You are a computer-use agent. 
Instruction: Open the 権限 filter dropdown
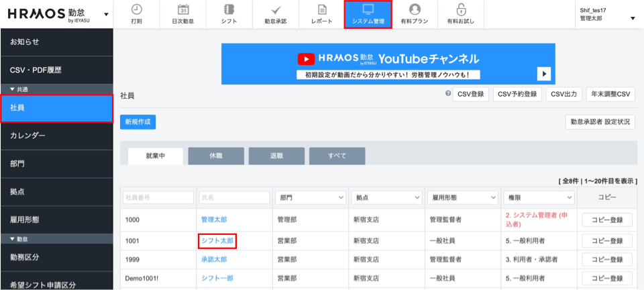click(539, 198)
